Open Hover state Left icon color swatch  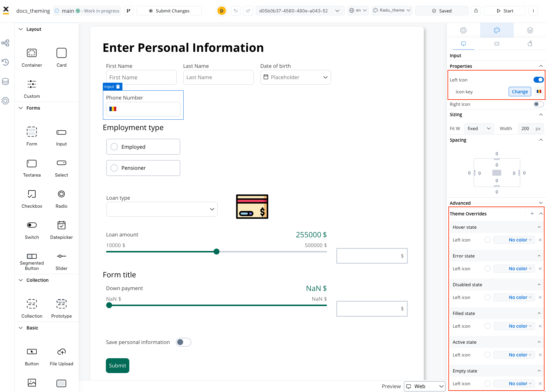(488, 240)
